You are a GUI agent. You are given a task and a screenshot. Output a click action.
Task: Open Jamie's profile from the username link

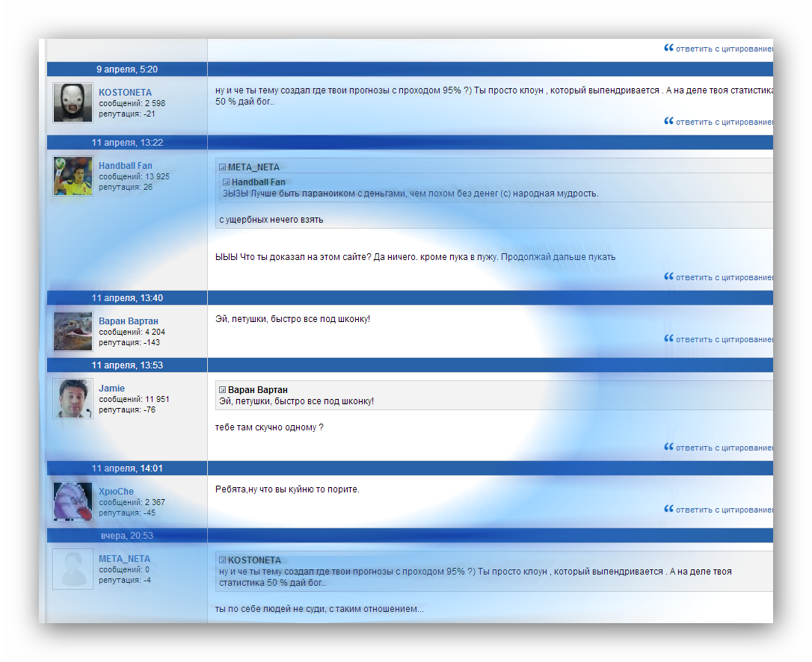(x=111, y=389)
